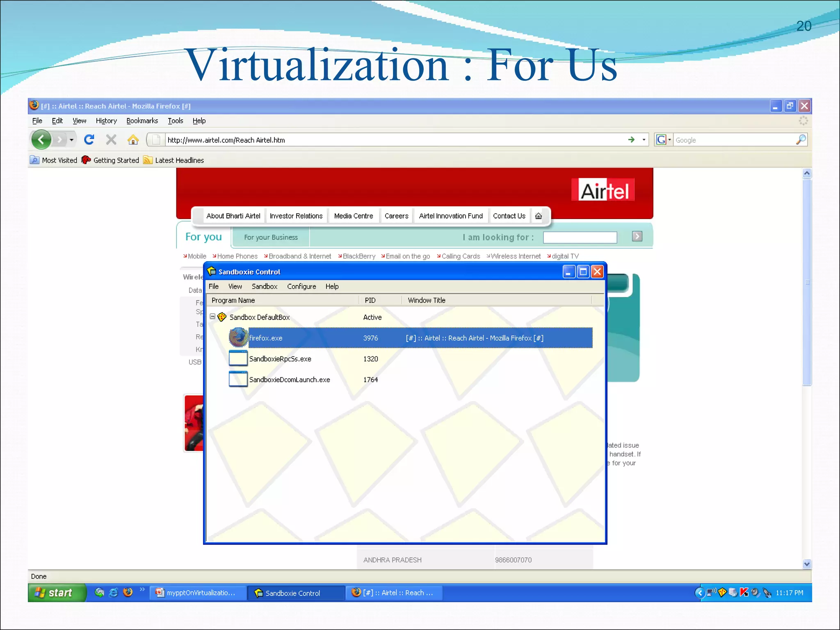Collapse the Sandbox DefaultBox tree node

pyautogui.click(x=212, y=317)
